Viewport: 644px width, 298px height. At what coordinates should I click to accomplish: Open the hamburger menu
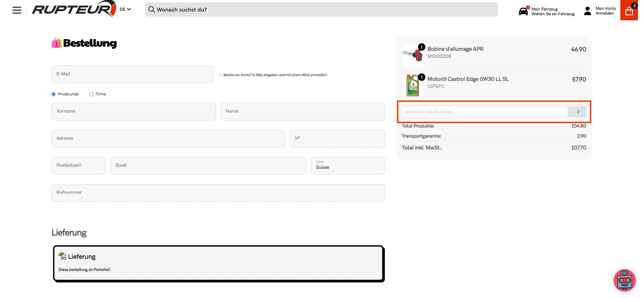[x=17, y=10]
